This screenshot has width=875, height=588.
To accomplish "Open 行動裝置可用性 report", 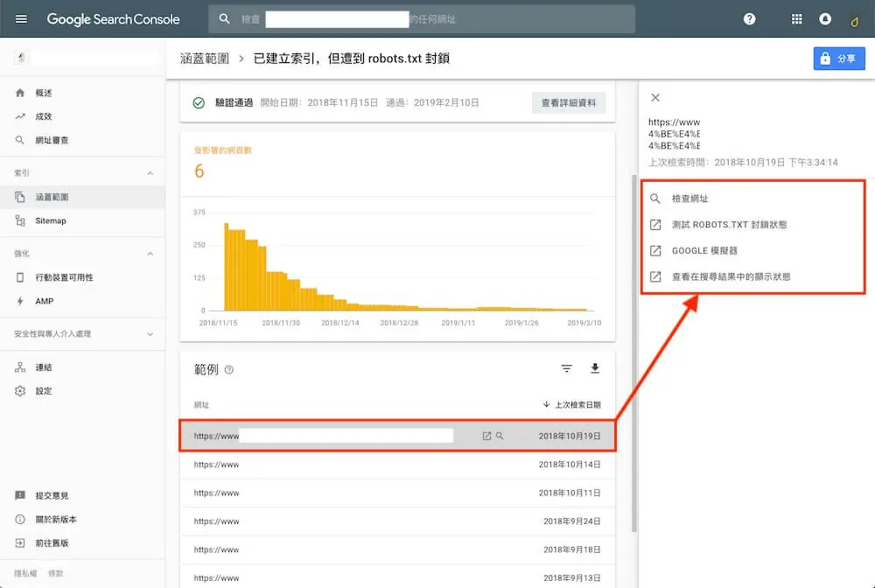I will (82, 277).
